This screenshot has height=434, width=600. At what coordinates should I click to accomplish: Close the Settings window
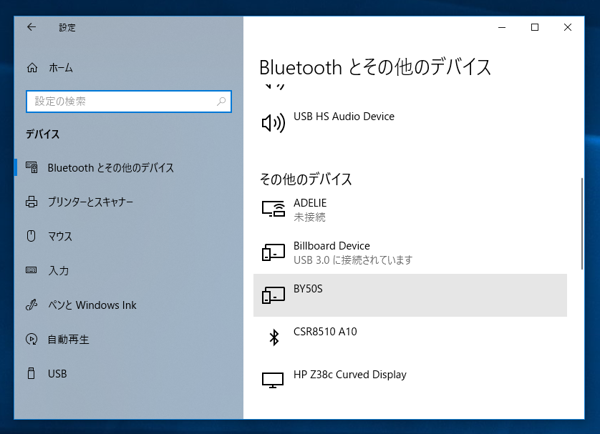coord(568,28)
